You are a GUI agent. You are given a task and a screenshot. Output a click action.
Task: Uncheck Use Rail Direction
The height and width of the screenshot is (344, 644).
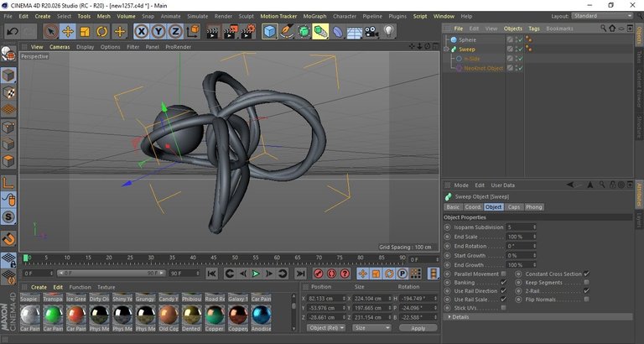tap(503, 291)
